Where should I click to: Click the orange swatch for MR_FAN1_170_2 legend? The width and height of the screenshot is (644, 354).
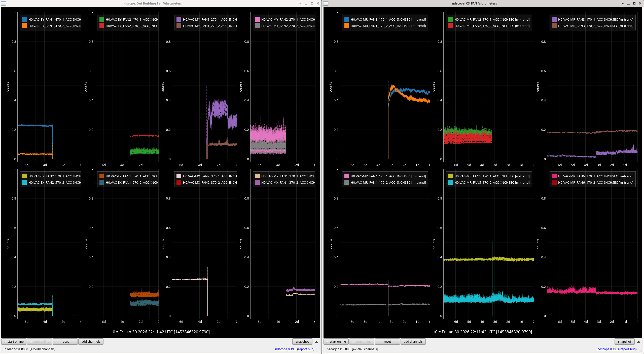tap(347, 26)
